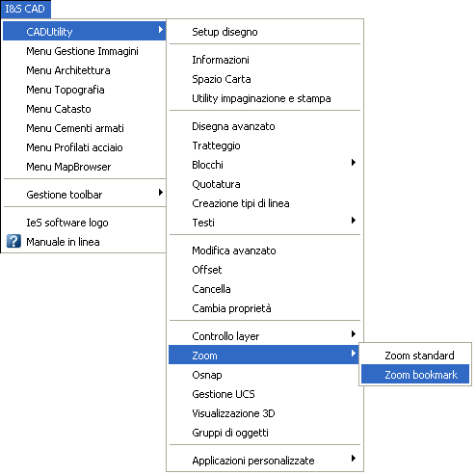Screen dimensions: 476x475
Task: Expand the Blocchi submenu arrow
Action: tap(354, 162)
